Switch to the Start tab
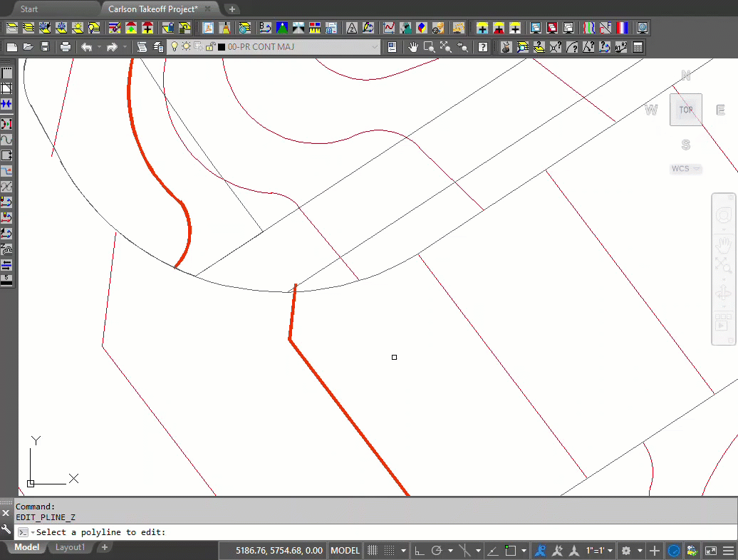 28,9
